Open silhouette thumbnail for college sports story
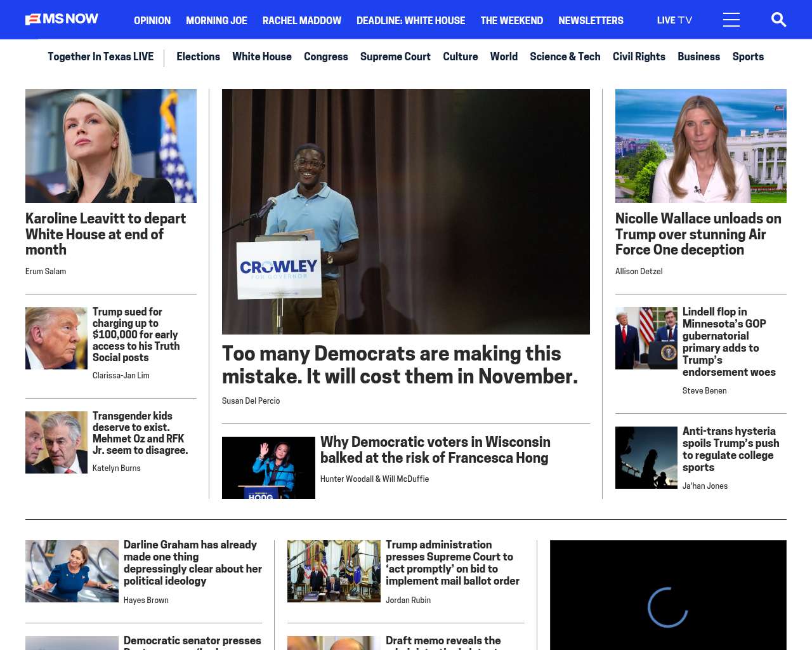Screen dimensions: 812x650 (x=646, y=458)
